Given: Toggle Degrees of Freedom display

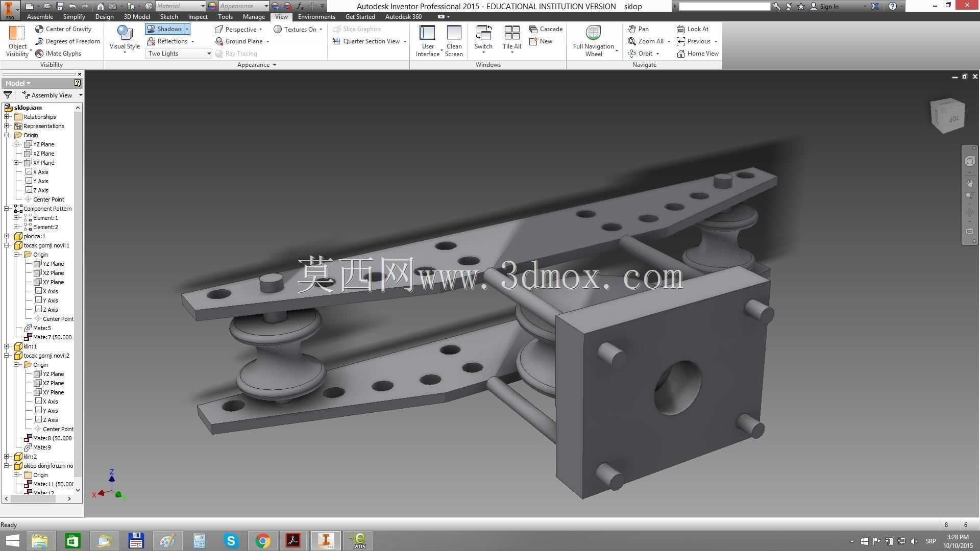Looking at the screenshot, I should 67,41.
